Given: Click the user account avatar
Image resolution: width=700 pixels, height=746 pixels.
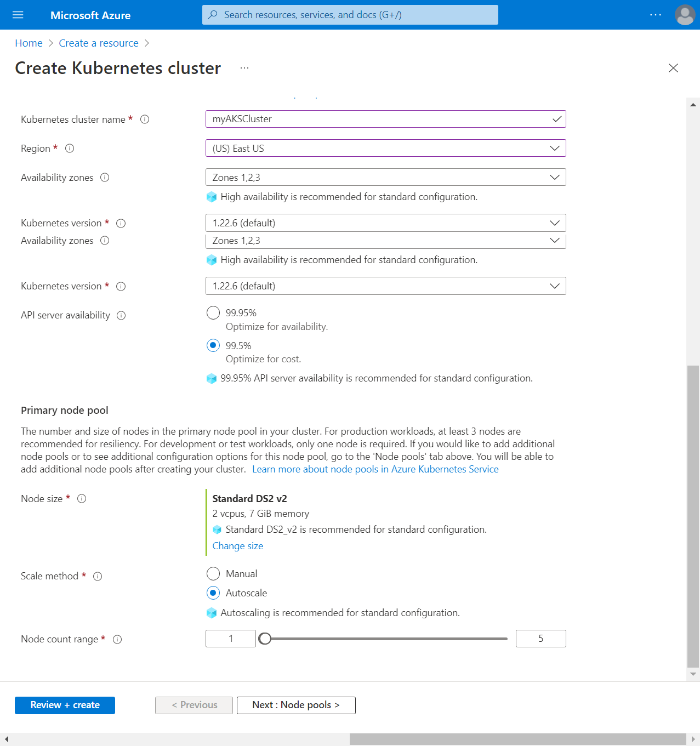Looking at the screenshot, I should (685, 15).
